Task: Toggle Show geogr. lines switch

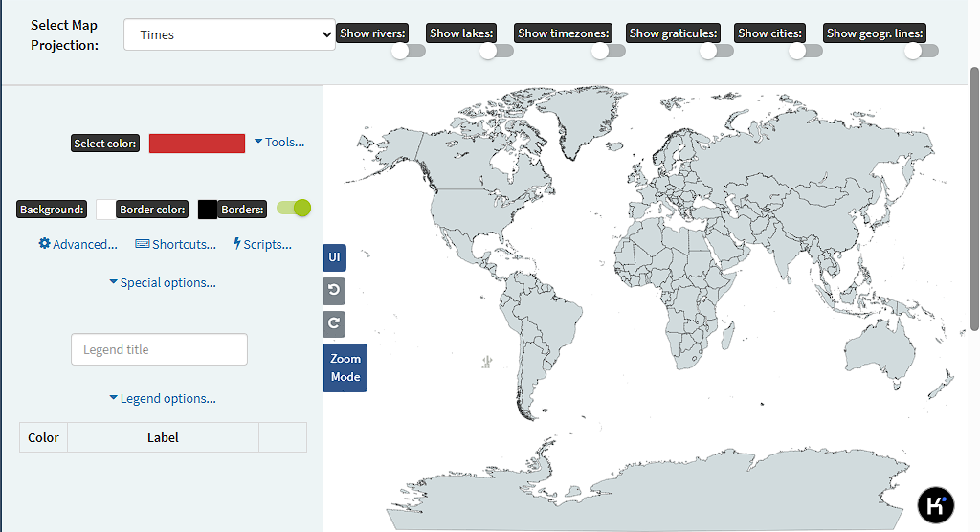Action: pyautogui.click(x=922, y=51)
